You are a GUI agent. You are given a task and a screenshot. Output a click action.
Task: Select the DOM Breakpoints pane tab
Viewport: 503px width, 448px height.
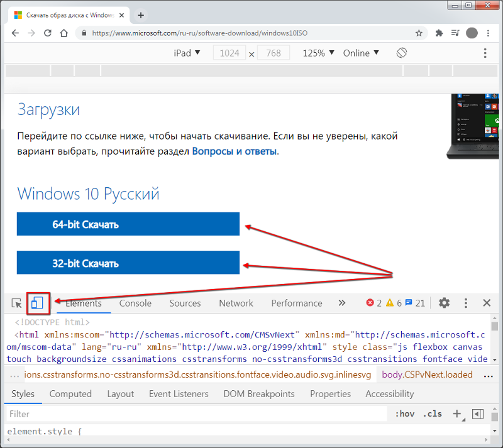click(x=259, y=394)
